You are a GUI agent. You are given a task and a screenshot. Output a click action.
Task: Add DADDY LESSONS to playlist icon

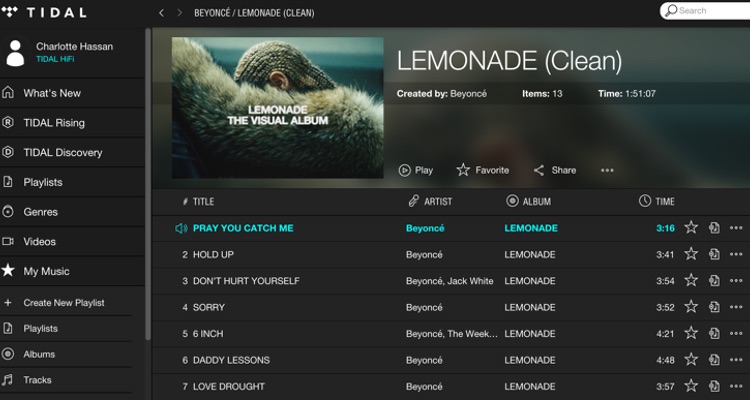click(714, 360)
